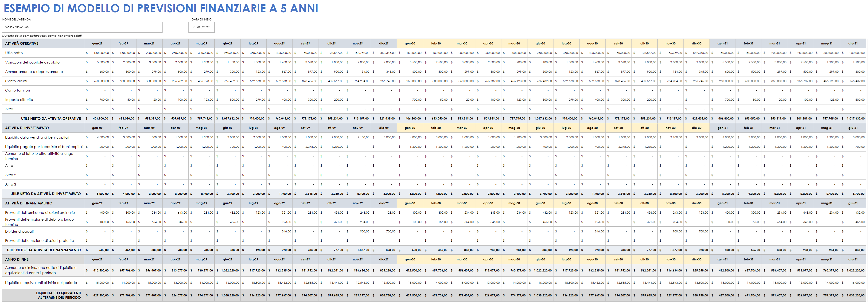This screenshot has width=868, height=303.
Task: Click Liquidità pagata 2.345,00 under set-29
Action: (306, 147)
